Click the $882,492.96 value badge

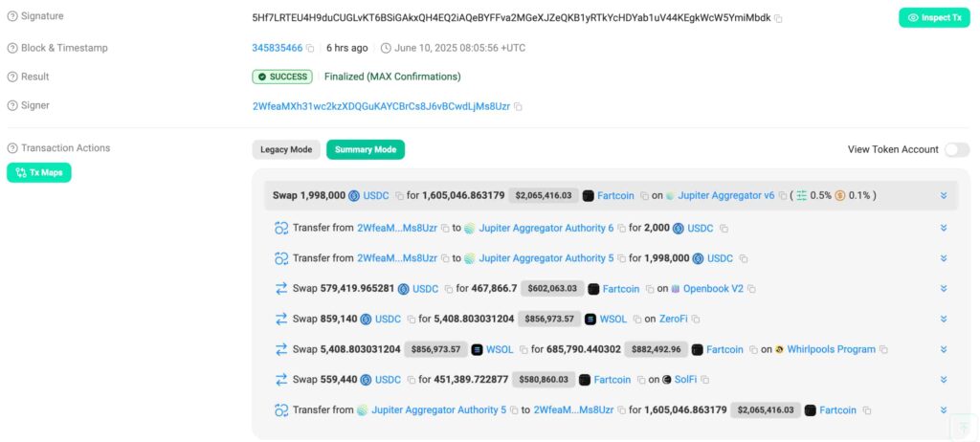click(656, 349)
